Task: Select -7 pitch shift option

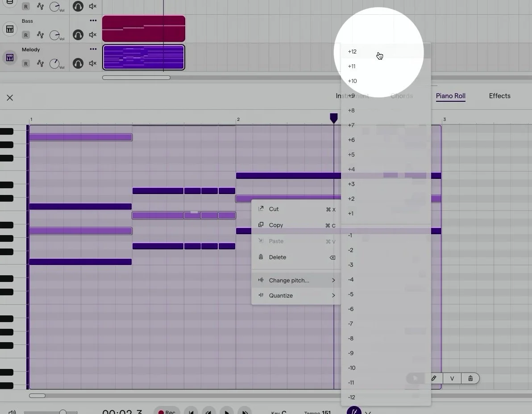Action: 386,324
